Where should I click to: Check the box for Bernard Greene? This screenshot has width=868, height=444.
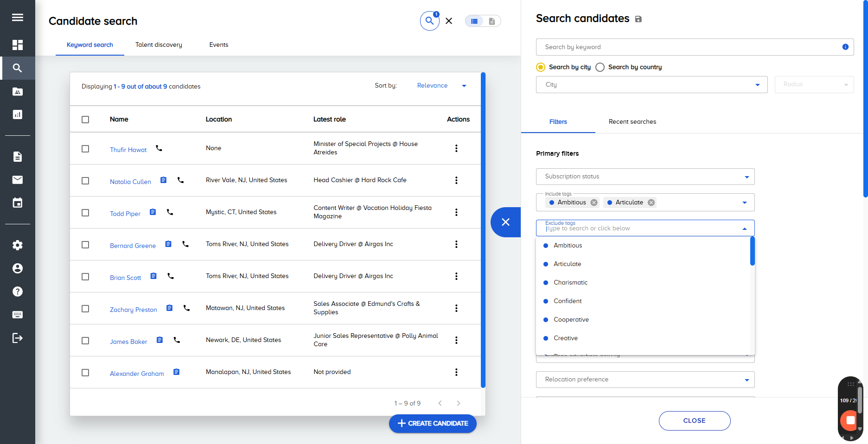(x=85, y=245)
